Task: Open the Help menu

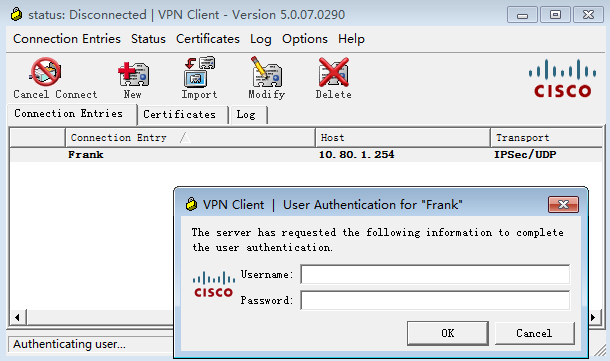Action: 351,39
